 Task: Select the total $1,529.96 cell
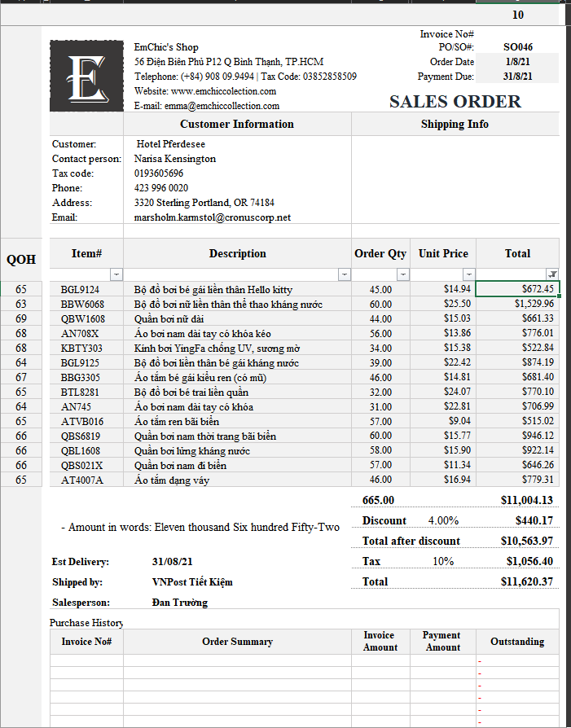(x=517, y=304)
